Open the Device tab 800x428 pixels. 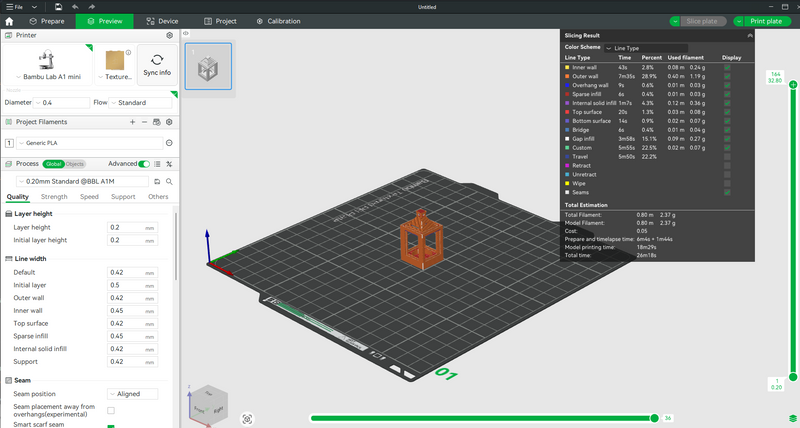pyautogui.click(x=162, y=21)
